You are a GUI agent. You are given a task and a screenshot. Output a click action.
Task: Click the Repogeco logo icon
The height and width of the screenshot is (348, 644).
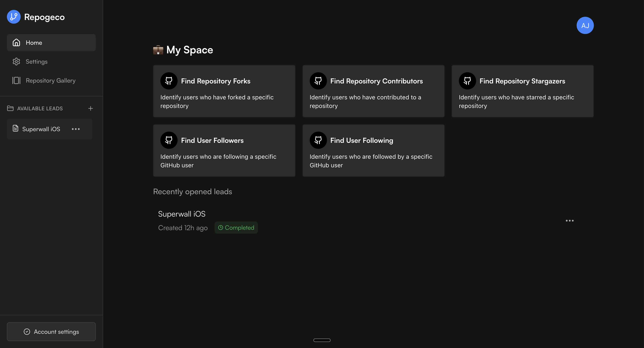click(14, 17)
